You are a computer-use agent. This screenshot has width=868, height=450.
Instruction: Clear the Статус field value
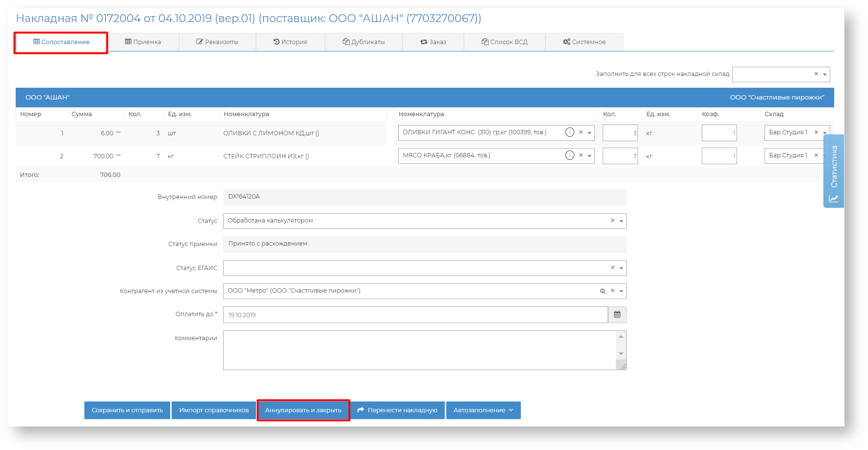point(613,221)
